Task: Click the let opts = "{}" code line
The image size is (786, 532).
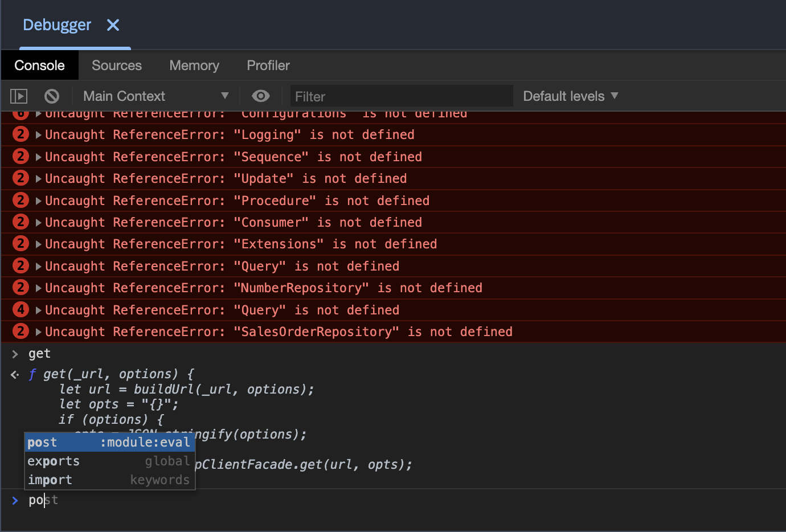Action: pyautogui.click(x=118, y=404)
